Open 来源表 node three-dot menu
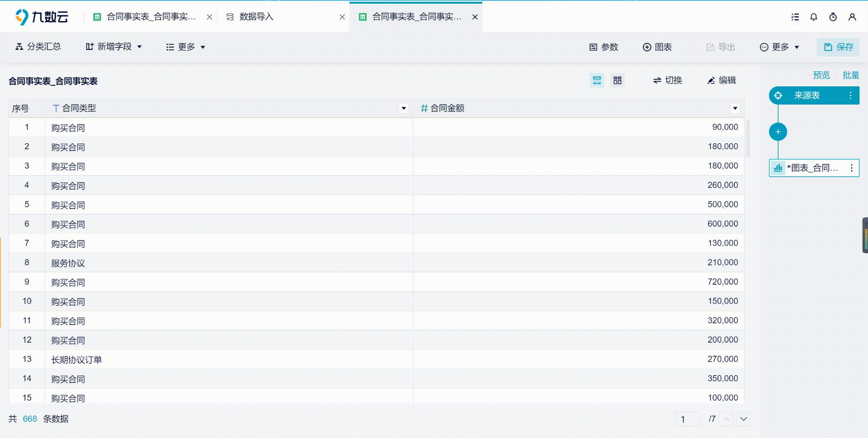Image resolution: width=868 pixels, height=438 pixels. (850, 96)
